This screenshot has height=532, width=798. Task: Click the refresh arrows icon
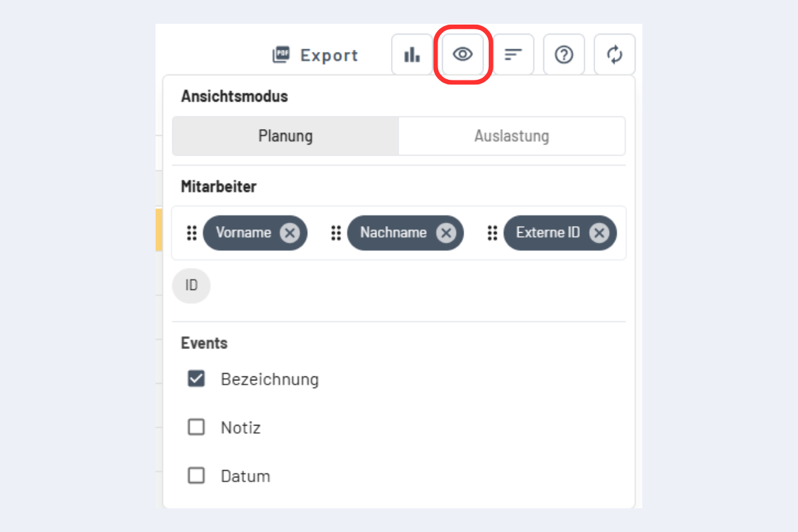click(x=614, y=55)
